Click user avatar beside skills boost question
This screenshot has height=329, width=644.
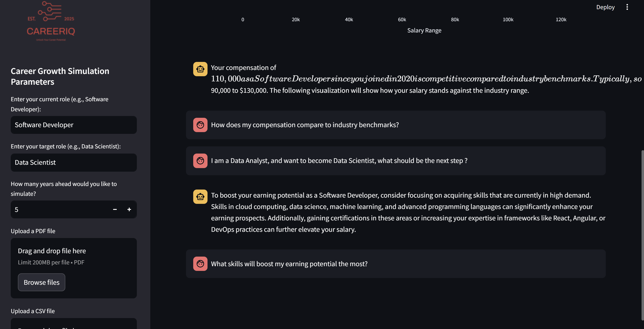pos(200,264)
